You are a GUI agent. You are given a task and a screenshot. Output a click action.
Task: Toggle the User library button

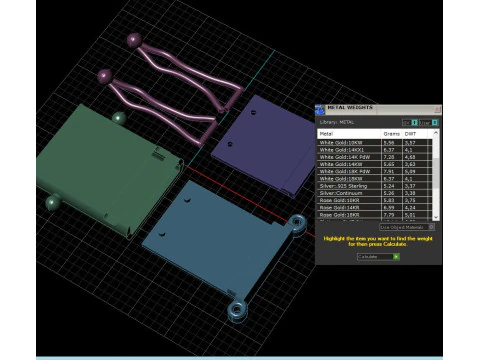tap(428, 123)
